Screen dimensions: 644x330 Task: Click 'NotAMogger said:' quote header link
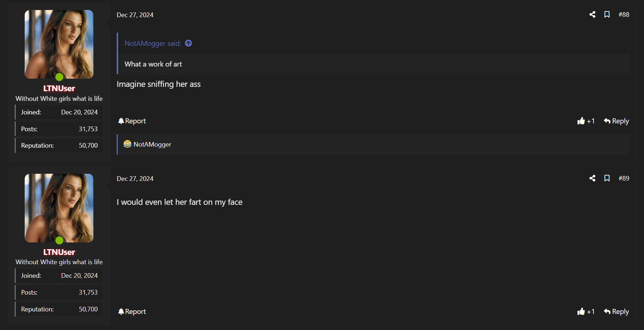pos(153,43)
